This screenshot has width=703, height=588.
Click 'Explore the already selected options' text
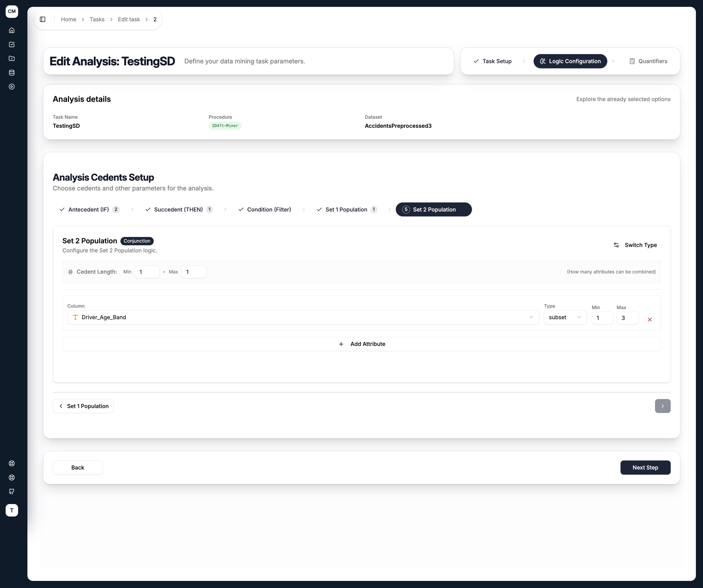[623, 99]
